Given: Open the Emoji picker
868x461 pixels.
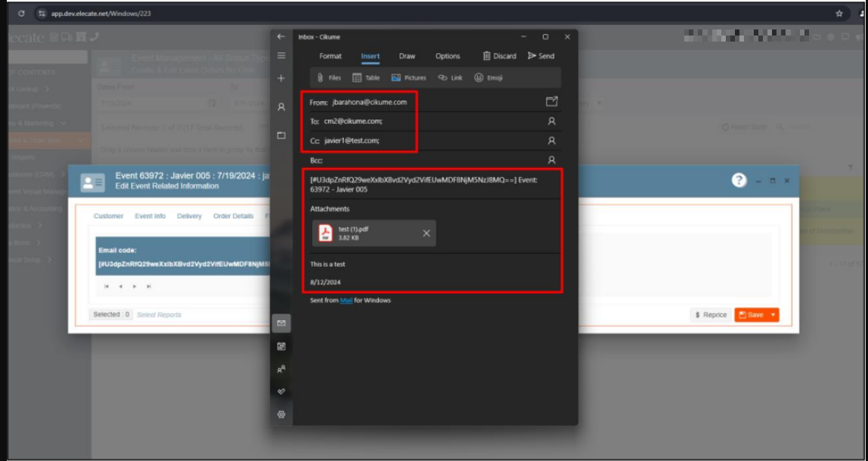Looking at the screenshot, I should pos(488,78).
